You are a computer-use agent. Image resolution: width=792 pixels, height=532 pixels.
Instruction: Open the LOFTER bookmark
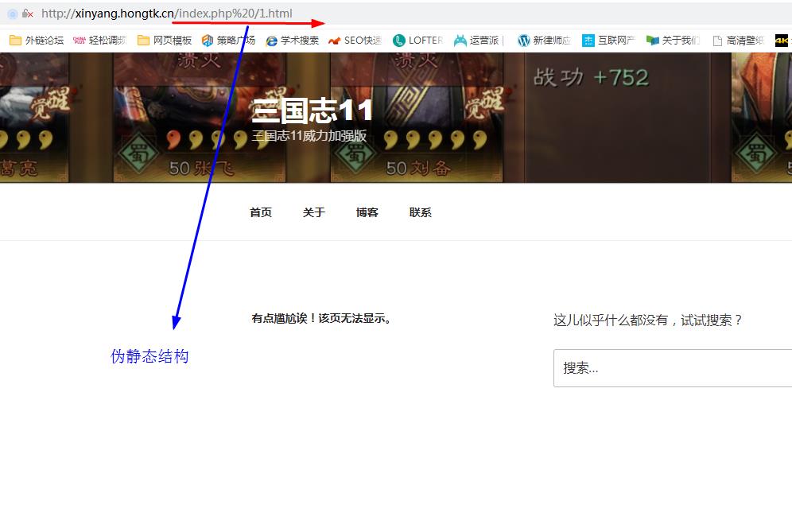click(417, 41)
